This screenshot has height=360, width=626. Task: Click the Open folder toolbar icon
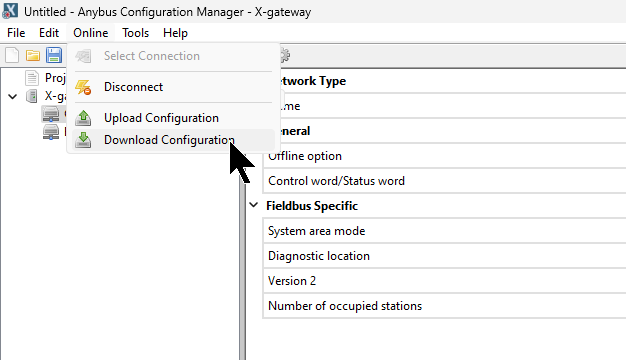coord(33,55)
